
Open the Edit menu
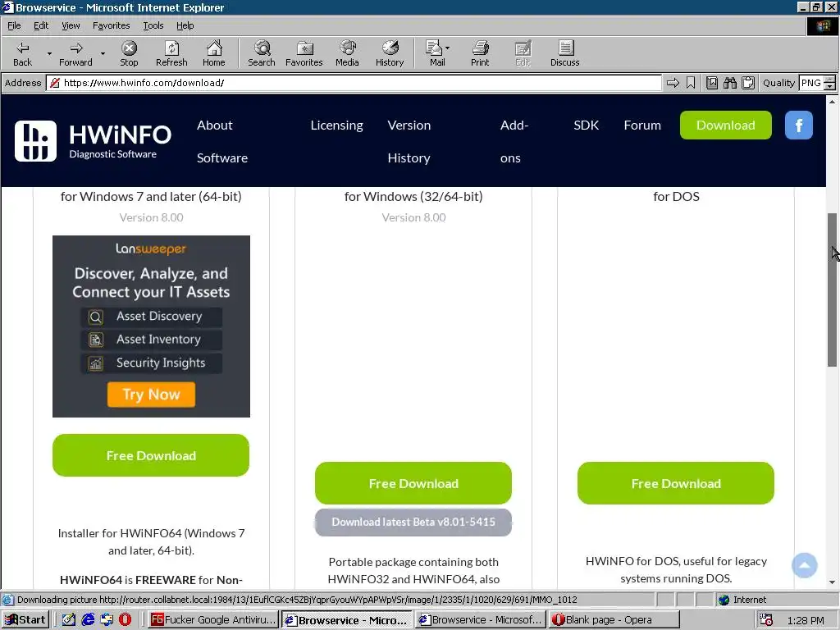(x=41, y=25)
